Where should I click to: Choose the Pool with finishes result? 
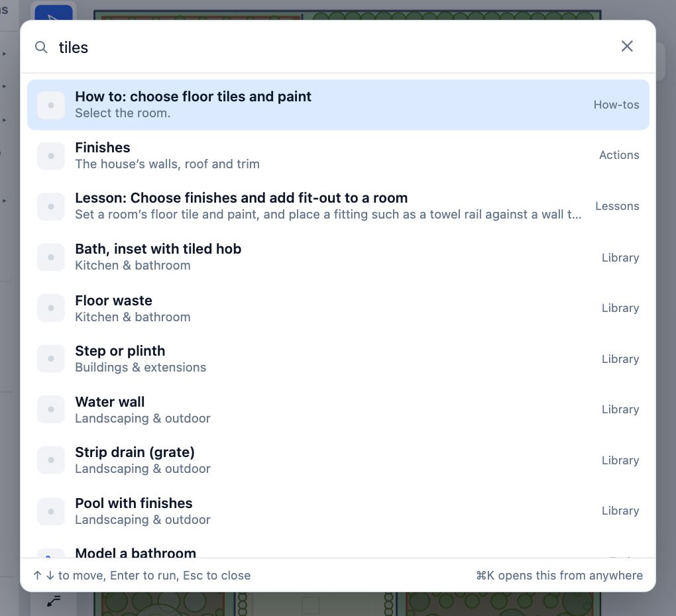(x=338, y=511)
